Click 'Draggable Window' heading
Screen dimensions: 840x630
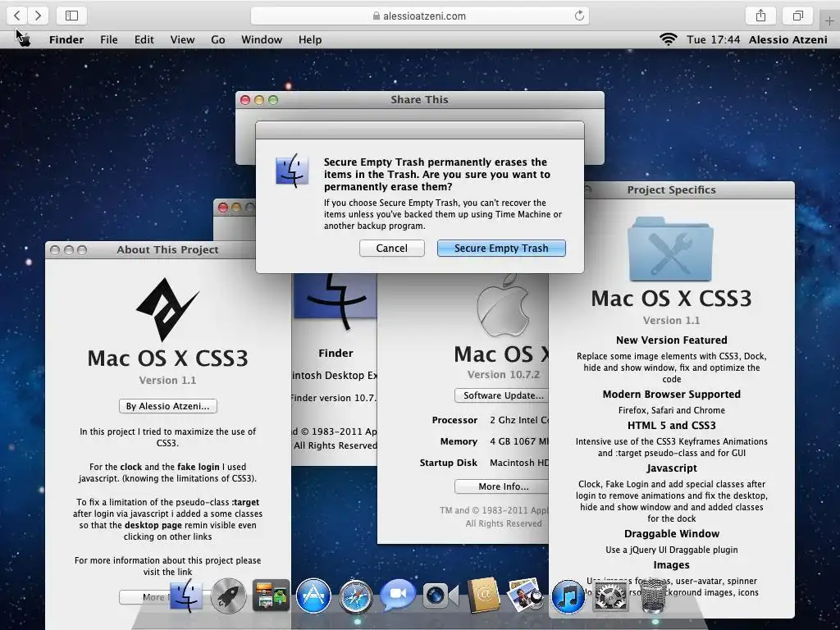pyautogui.click(x=671, y=533)
